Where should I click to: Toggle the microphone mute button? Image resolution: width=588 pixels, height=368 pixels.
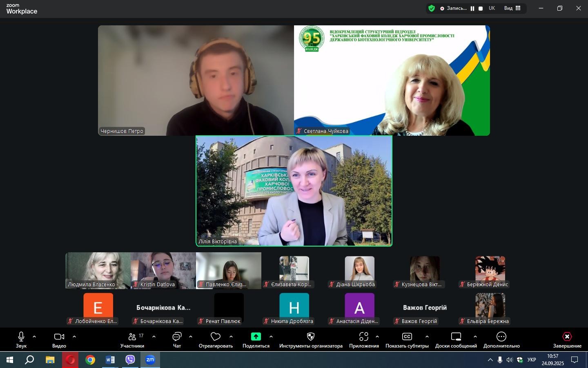click(x=21, y=337)
